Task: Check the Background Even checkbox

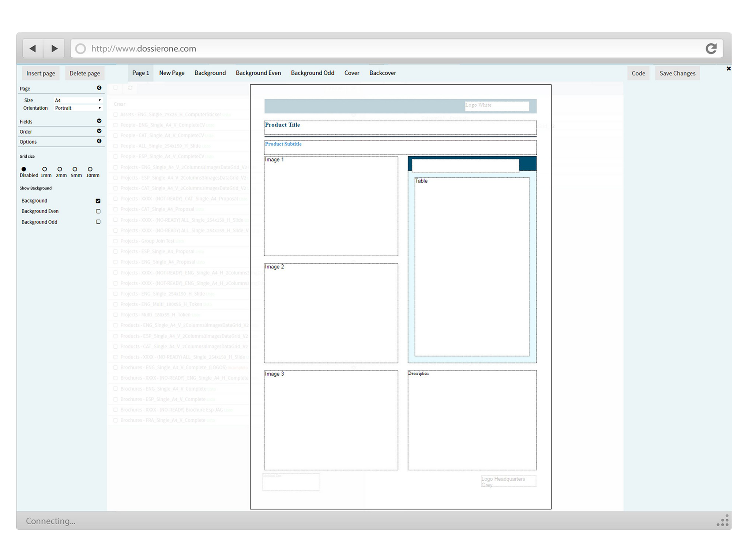Action: point(98,211)
